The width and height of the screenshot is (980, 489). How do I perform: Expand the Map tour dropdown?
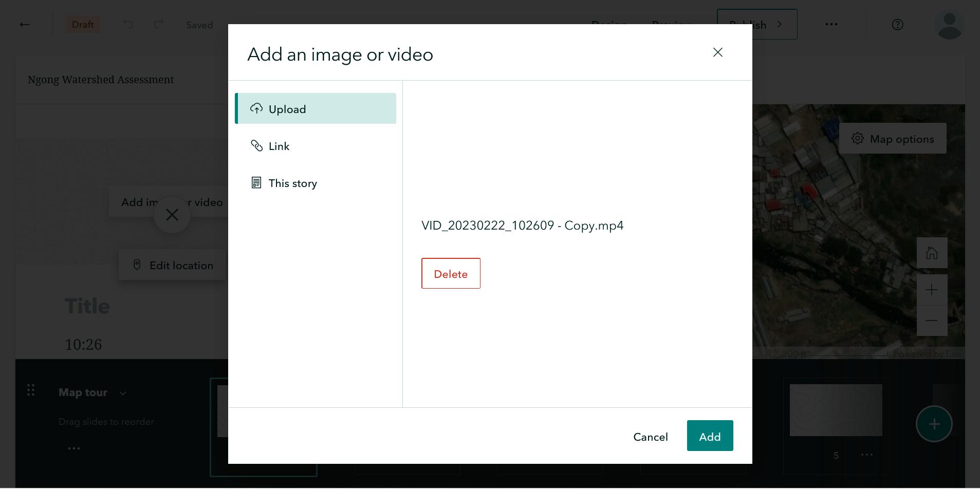click(x=123, y=392)
